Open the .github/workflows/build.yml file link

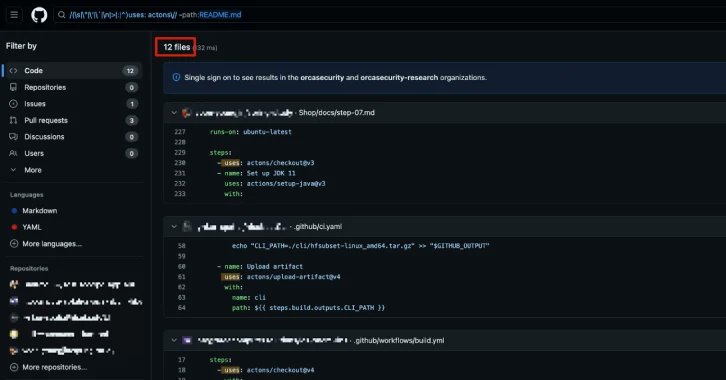point(398,340)
